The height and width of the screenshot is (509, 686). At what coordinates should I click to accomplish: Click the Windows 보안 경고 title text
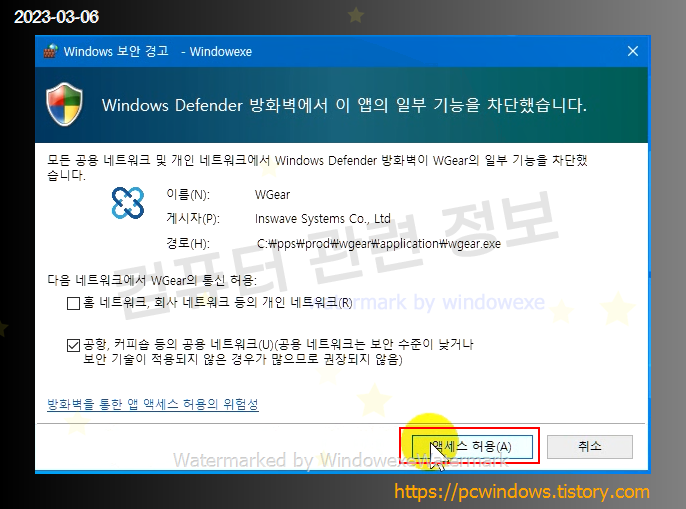[x=116, y=51]
